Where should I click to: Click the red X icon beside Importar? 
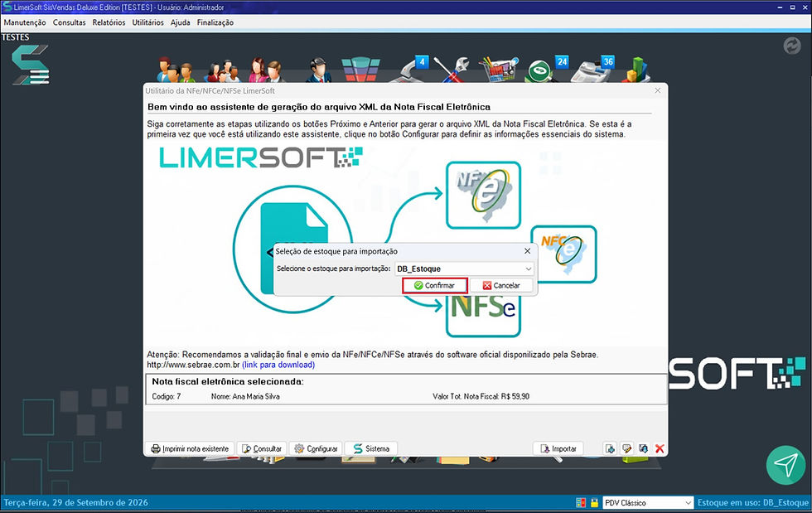[x=660, y=448]
